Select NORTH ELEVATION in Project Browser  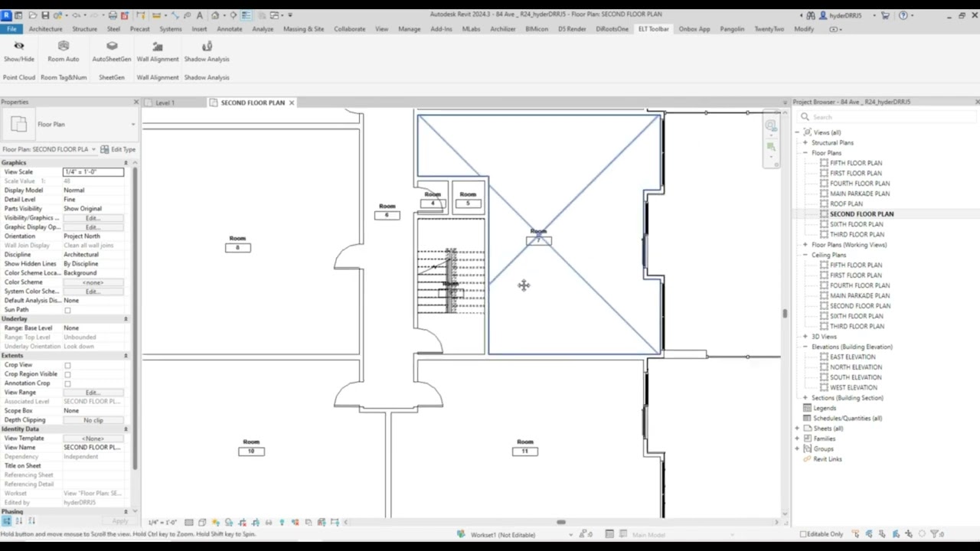(x=856, y=367)
